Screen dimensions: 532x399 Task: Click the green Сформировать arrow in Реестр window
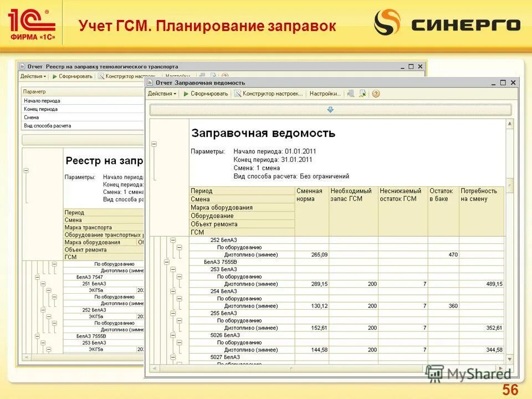click(54, 76)
